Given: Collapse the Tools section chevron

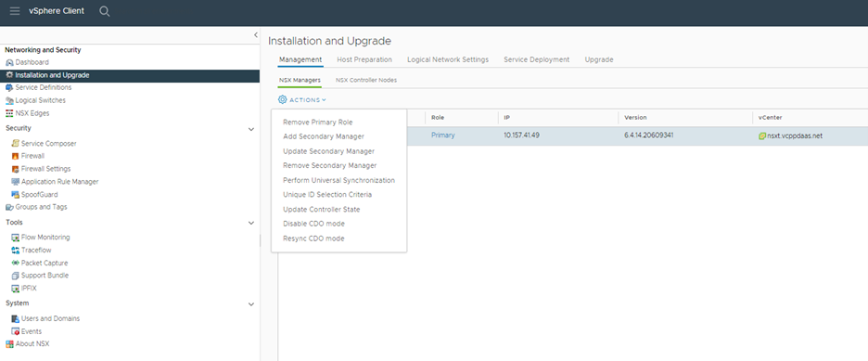Looking at the screenshot, I should [250, 223].
